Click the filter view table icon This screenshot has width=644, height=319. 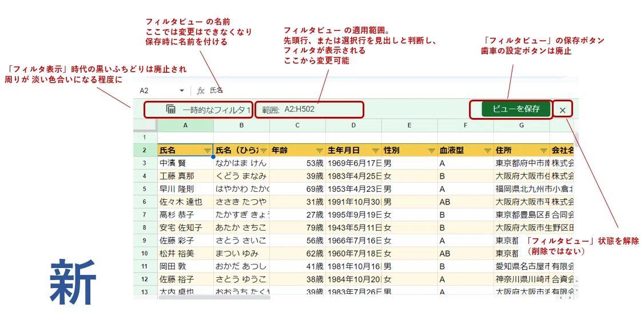[x=171, y=109]
